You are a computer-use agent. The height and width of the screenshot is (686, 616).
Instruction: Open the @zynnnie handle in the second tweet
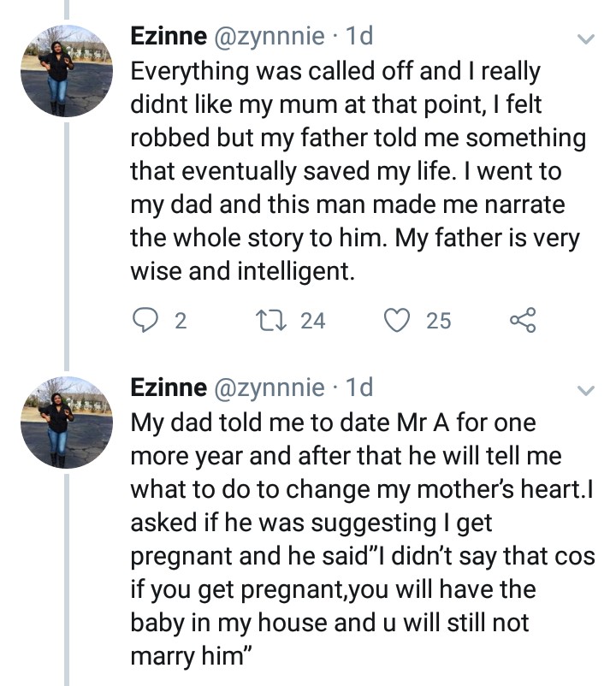click(269, 387)
